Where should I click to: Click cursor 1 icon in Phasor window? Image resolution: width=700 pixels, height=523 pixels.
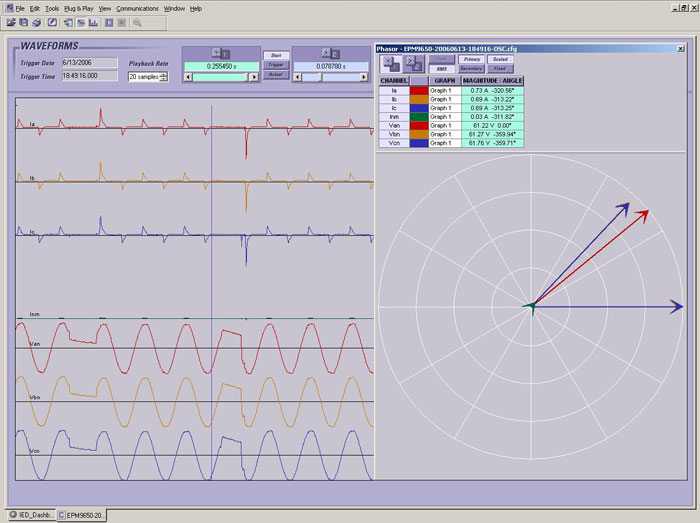391,64
